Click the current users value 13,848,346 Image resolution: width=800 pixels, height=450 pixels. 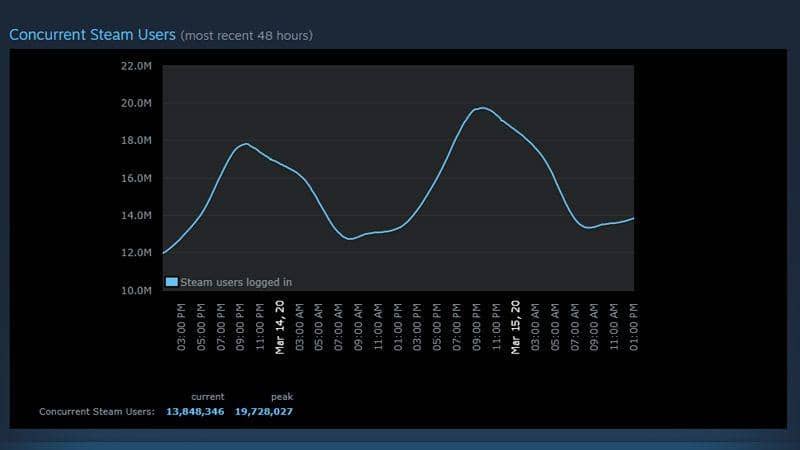pos(195,411)
